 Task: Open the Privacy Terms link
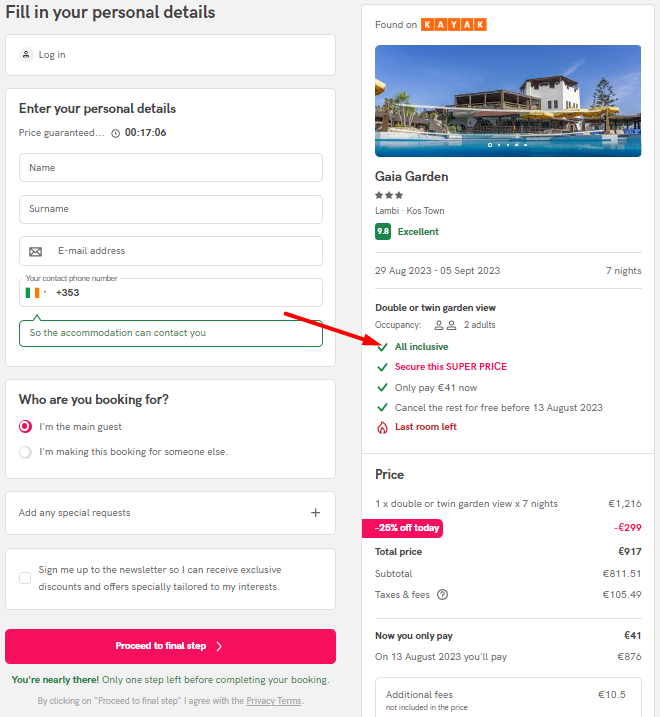tap(274, 701)
